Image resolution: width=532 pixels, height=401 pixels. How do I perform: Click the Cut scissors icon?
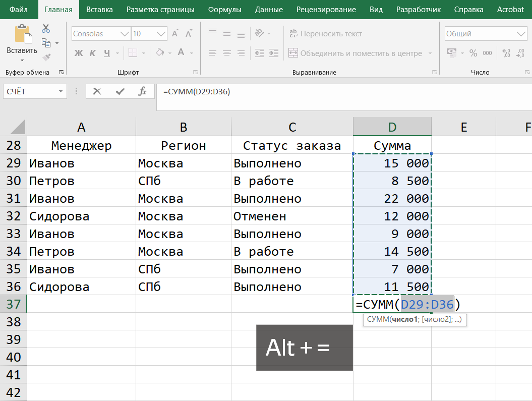pyautogui.click(x=46, y=28)
